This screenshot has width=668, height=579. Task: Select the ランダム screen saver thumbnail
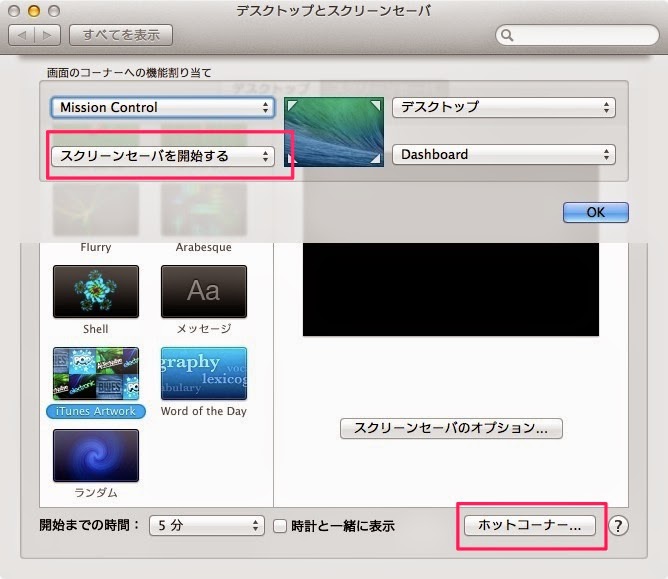pyautogui.click(x=96, y=455)
